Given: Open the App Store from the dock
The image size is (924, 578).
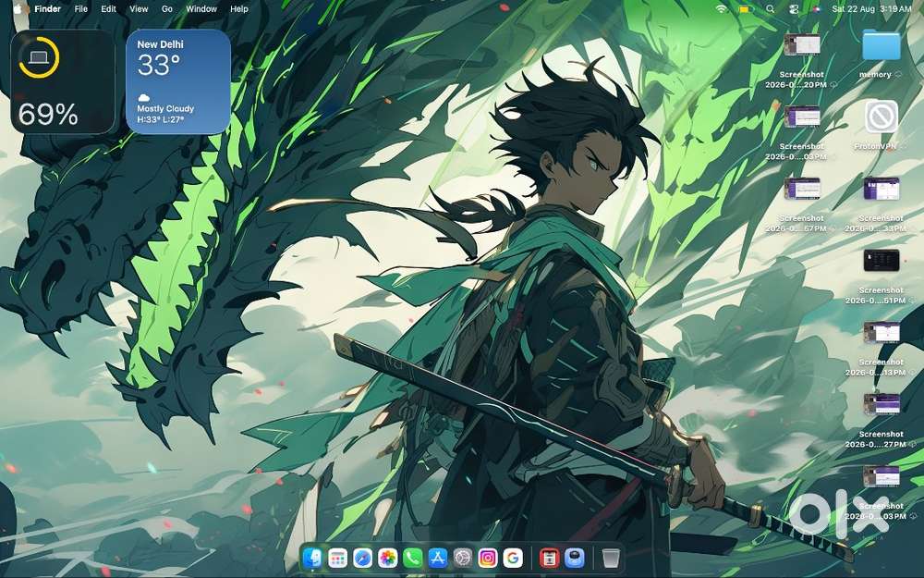Looking at the screenshot, I should (x=438, y=558).
